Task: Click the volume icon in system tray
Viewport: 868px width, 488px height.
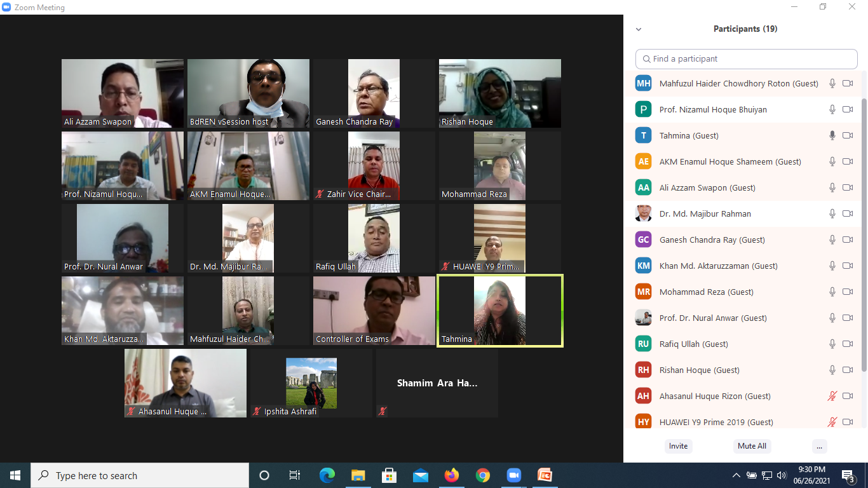Action: click(781, 475)
